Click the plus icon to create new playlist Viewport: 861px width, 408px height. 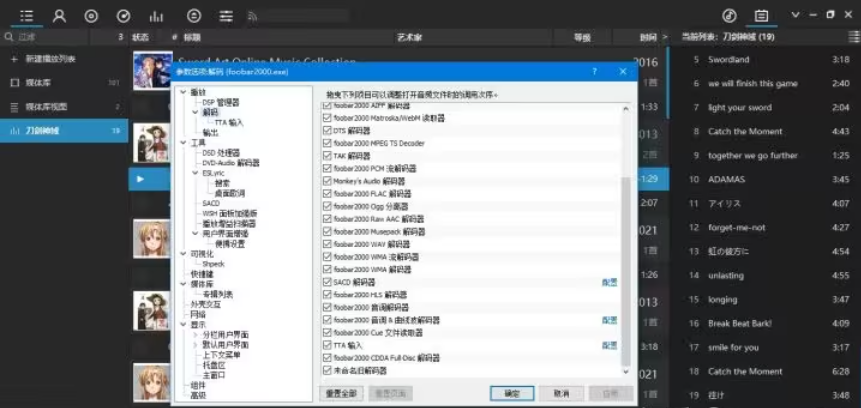pos(14,59)
